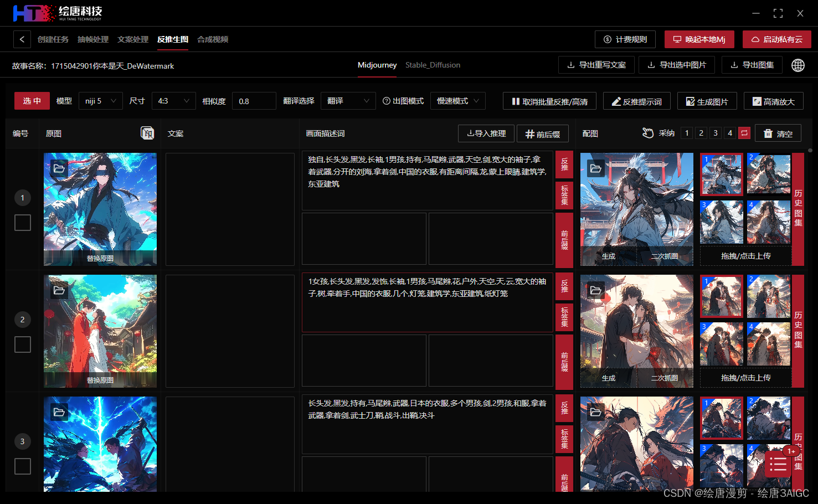Open folder icon on row 1 original image
818x504 pixels.
click(59, 168)
